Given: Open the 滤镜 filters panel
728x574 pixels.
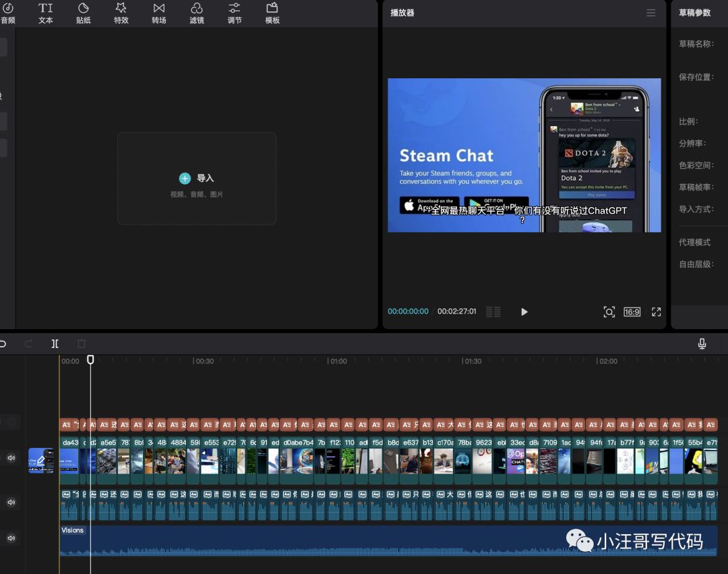Looking at the screenshot, I should pyautogui.click(x=197, y=13).
